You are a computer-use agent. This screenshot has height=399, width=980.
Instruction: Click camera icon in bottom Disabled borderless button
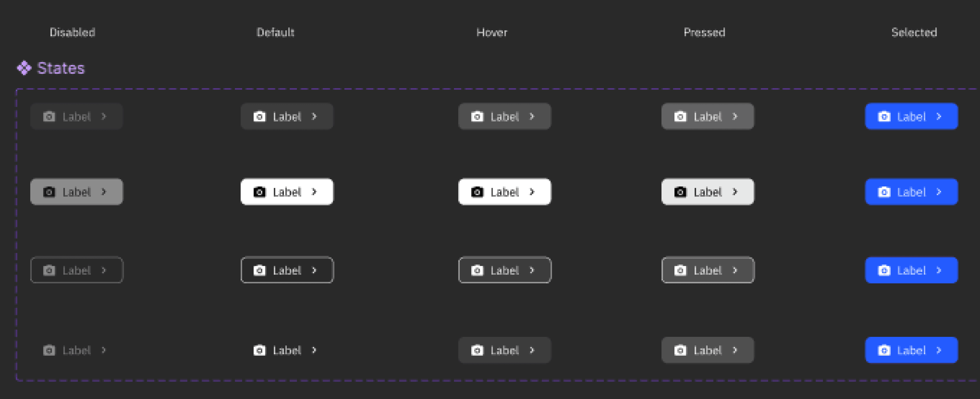coord(49,350)
